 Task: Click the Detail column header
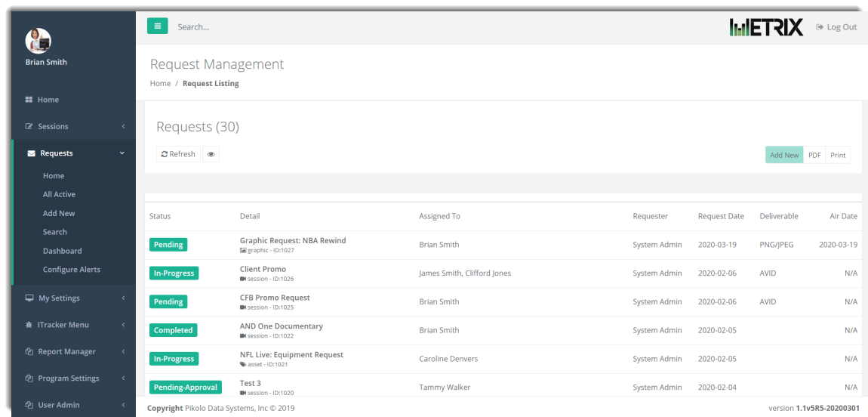(x=250, y=216)
